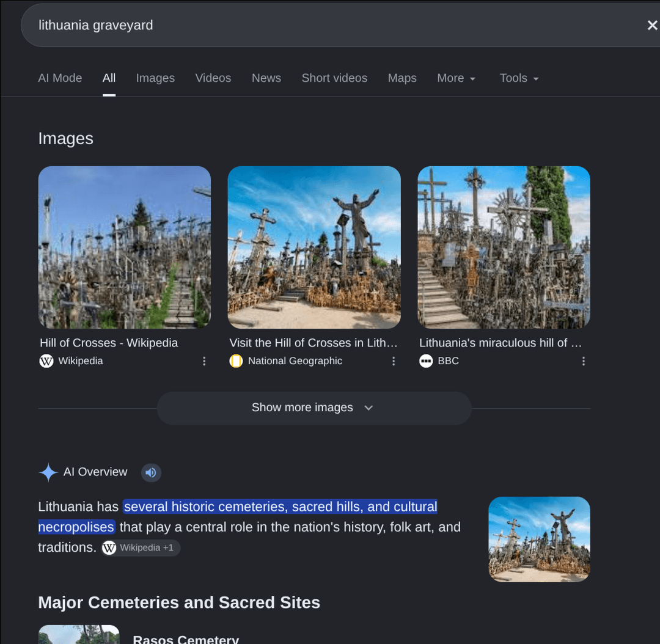The width and height of the screenshot is (660, 644).
Task: Clear the search box with the X icon
Action: tap(652, 25)
